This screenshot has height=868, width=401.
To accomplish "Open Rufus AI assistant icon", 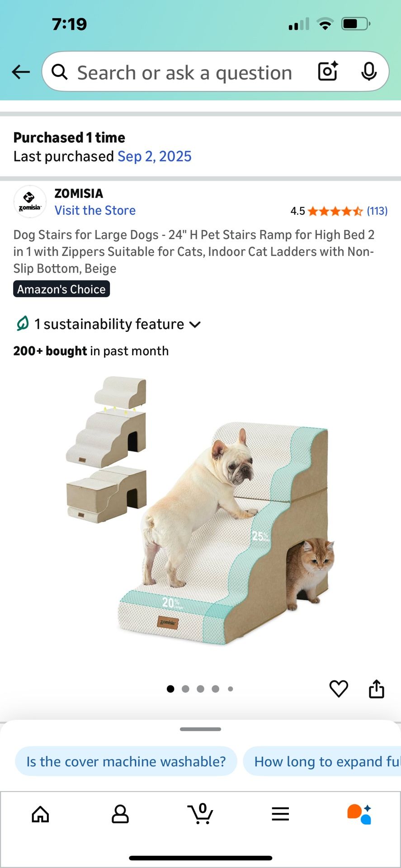I will tap(360, 814).
